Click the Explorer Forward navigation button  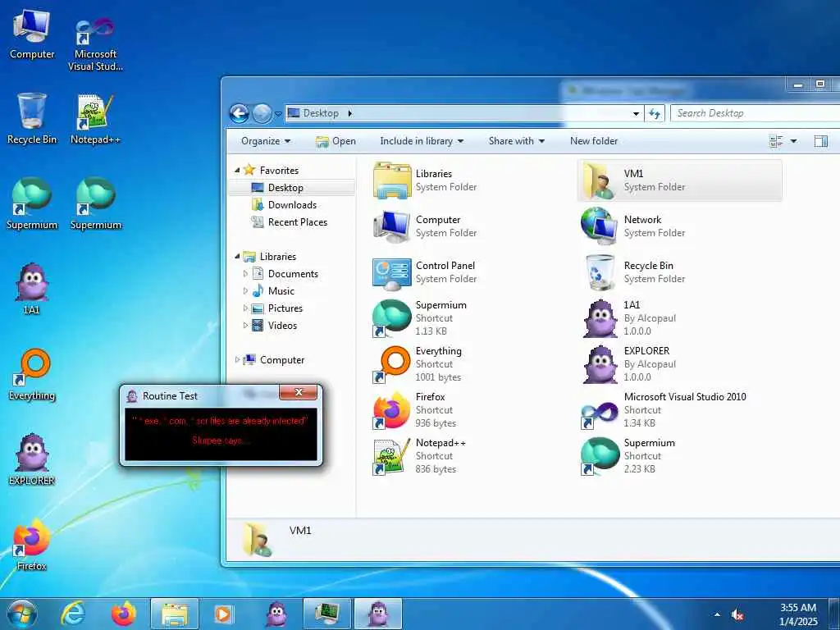262,113
